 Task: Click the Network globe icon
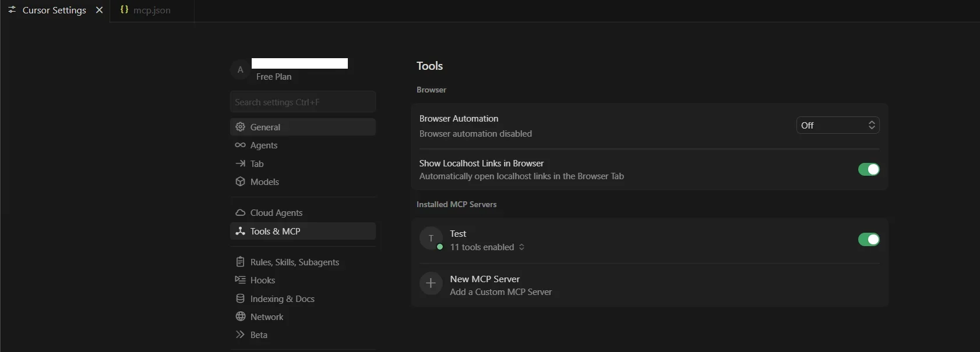pyautogui.click(x=240, y=317)
